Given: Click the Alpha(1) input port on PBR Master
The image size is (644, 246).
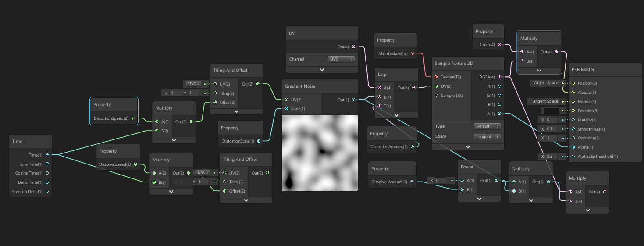Looking at the screenshot, I should point(573,147).
